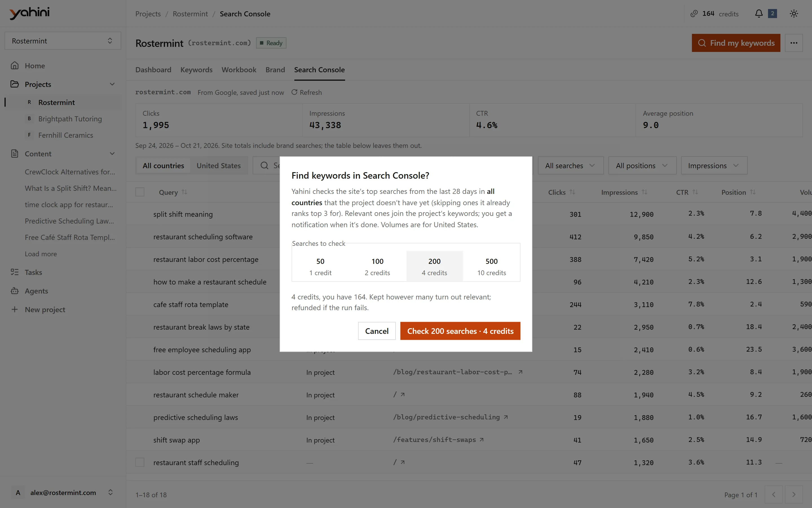Image resolution: width=812 pixels, height=508 pixels.
Task: Click the Content document icon
Action: [x=14, y=154]
